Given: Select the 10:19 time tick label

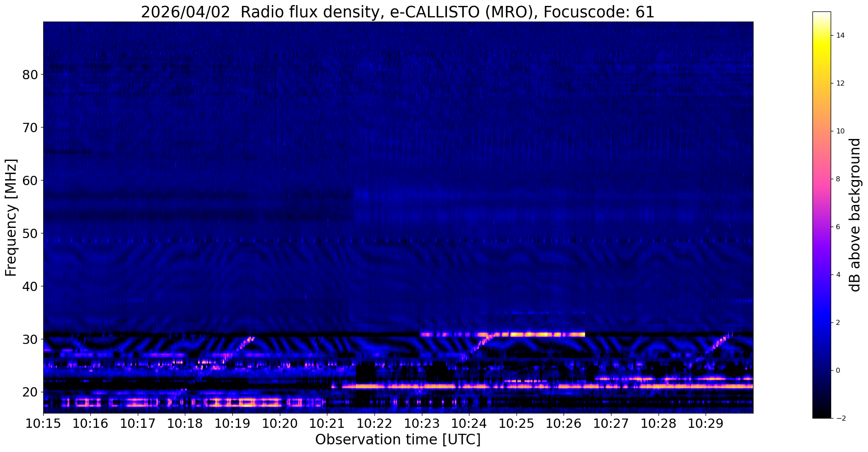Looking at the screenshot, I should [x=232, y=424].
